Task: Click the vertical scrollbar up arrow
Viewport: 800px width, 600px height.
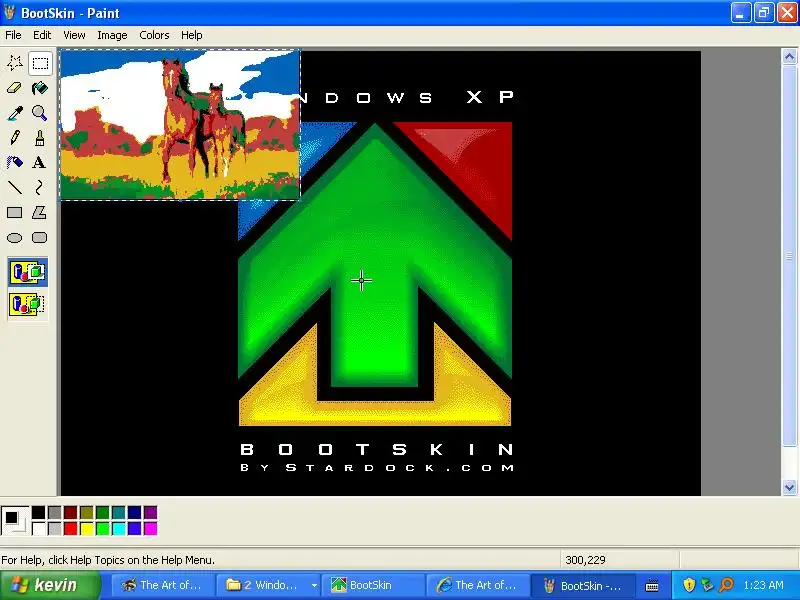Action: [x=789, y=56]
